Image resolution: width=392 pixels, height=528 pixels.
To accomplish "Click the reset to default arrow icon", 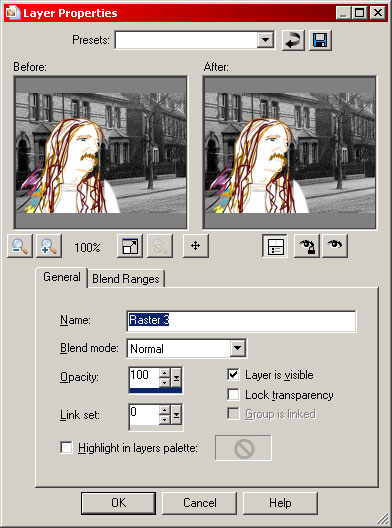I will (x=293, y=40).
